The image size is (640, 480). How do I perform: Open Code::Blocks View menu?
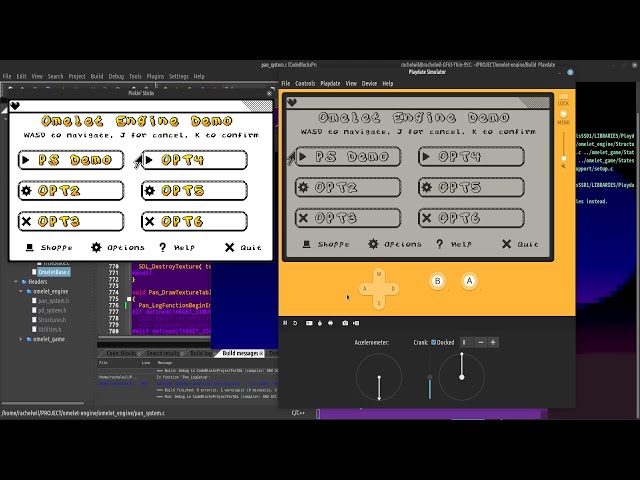point(37,76)
